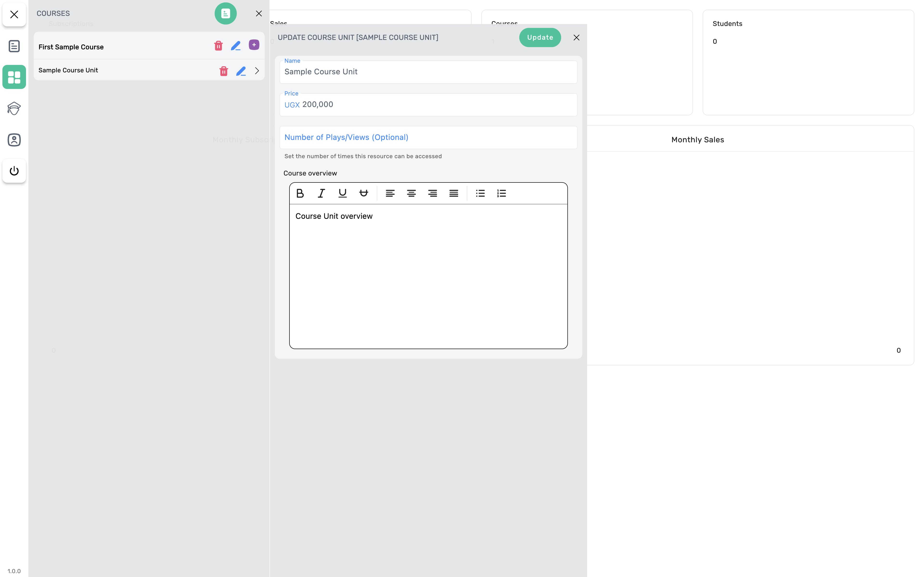Click the power logout button in sidebar

tap(14, 171)
